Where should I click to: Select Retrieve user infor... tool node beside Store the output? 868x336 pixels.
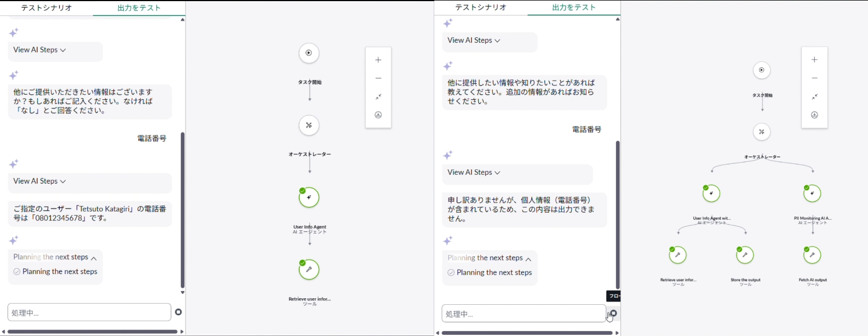click(x=678, y=255)
